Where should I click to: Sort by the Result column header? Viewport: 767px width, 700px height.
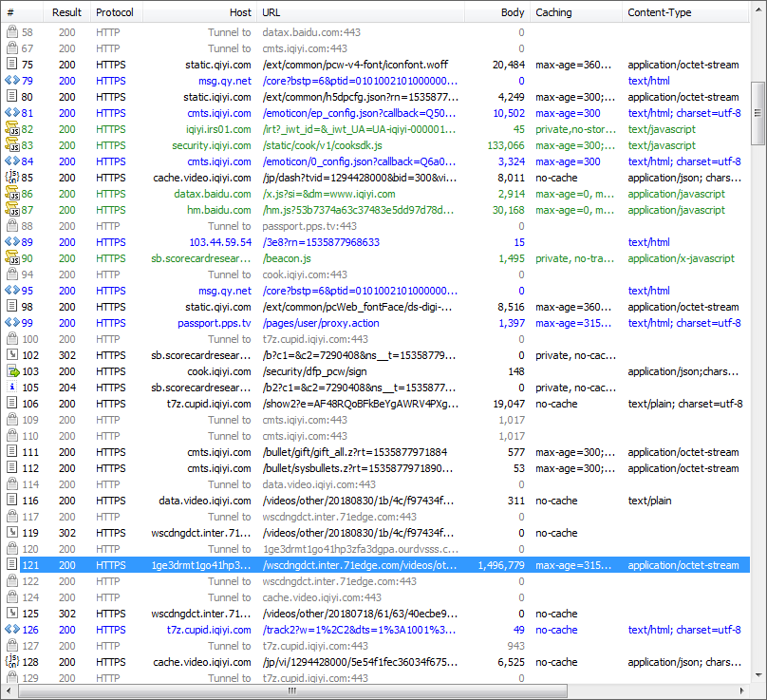(x=67, y=12)
